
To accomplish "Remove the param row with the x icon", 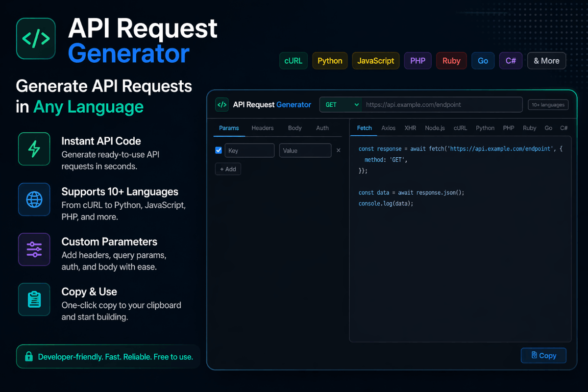I will 338,150.
